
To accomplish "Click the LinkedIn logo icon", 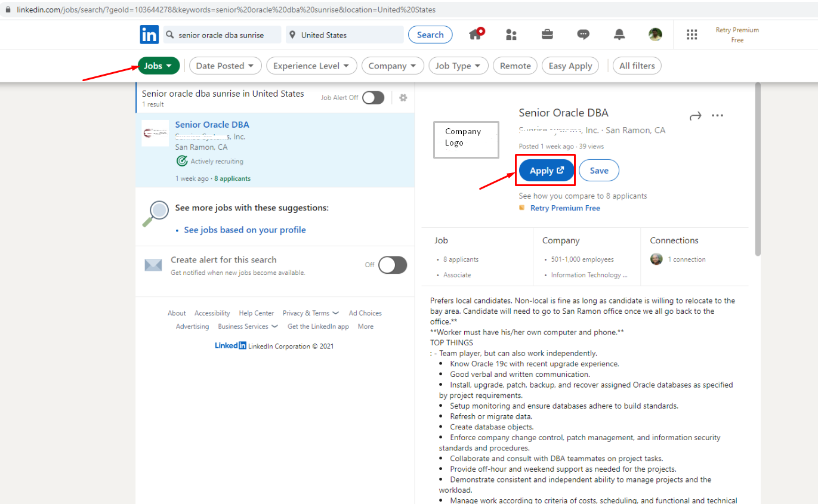I will [x=149, y=35].
